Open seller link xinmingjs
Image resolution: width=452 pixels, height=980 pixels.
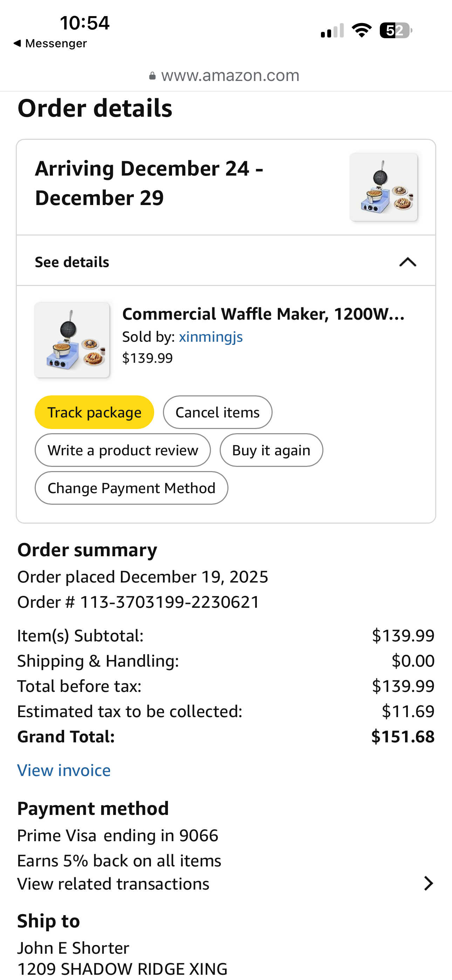point(211,337)
